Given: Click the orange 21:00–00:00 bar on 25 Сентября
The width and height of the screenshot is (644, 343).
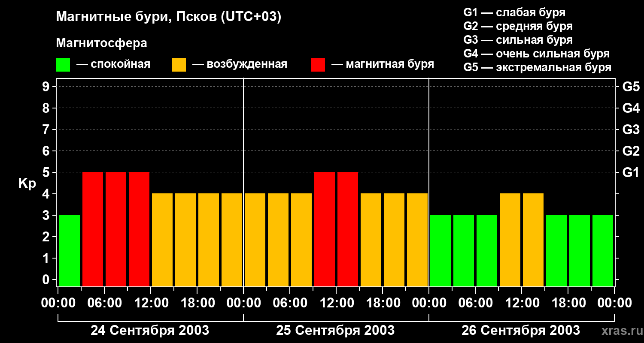Looking at the screenshot, I should pos(417,240).
